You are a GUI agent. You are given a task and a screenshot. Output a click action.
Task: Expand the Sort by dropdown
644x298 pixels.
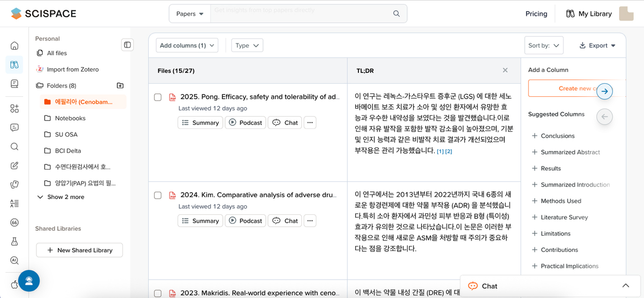coord(544,45)
